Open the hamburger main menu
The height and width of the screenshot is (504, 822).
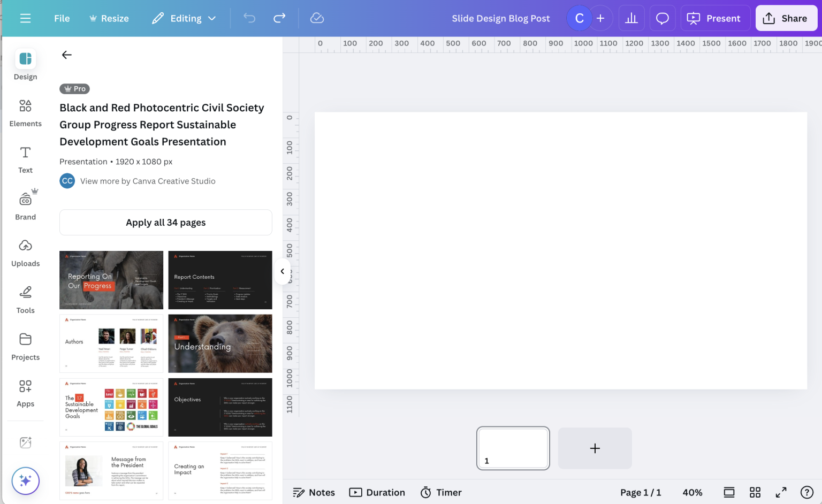25,18
